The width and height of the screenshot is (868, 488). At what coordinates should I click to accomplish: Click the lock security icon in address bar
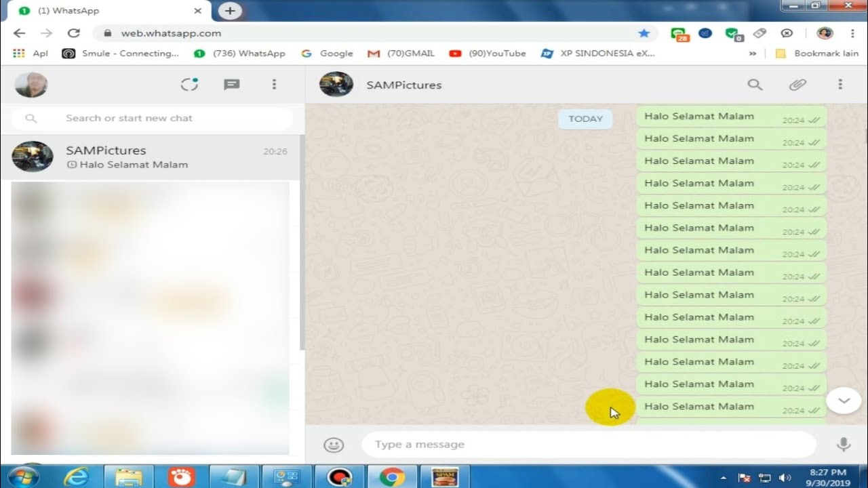[x=107, y=33]
